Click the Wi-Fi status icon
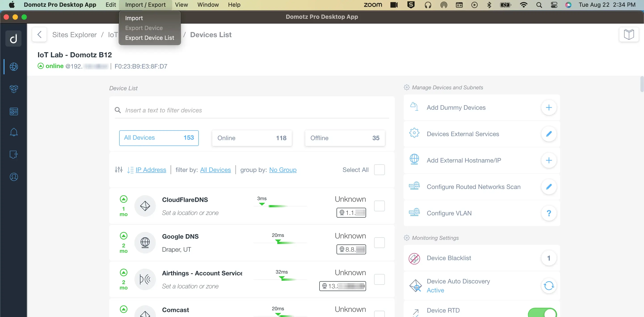The image size is (644, 317). click(523, 5)
